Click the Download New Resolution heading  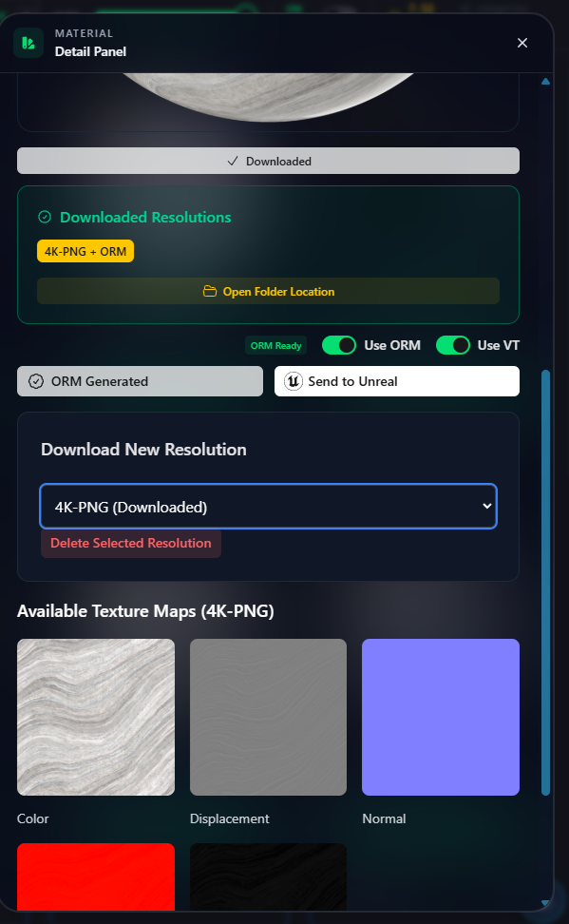(x=143, y=449)
